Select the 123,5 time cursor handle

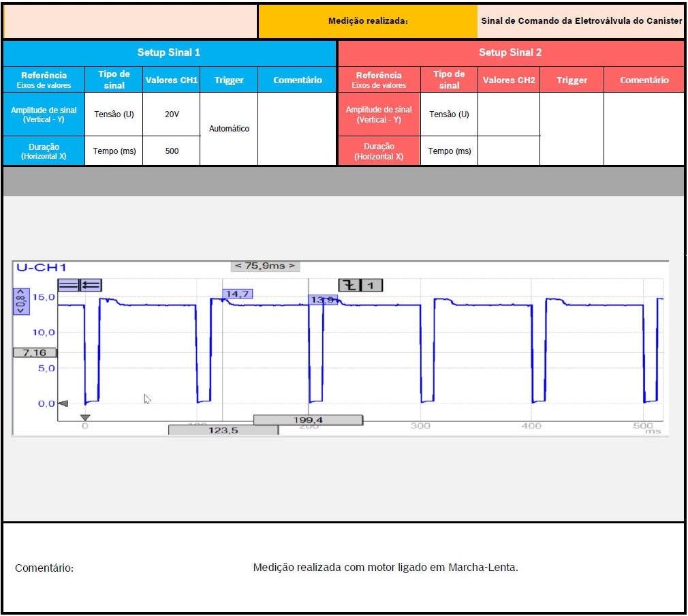223,430
